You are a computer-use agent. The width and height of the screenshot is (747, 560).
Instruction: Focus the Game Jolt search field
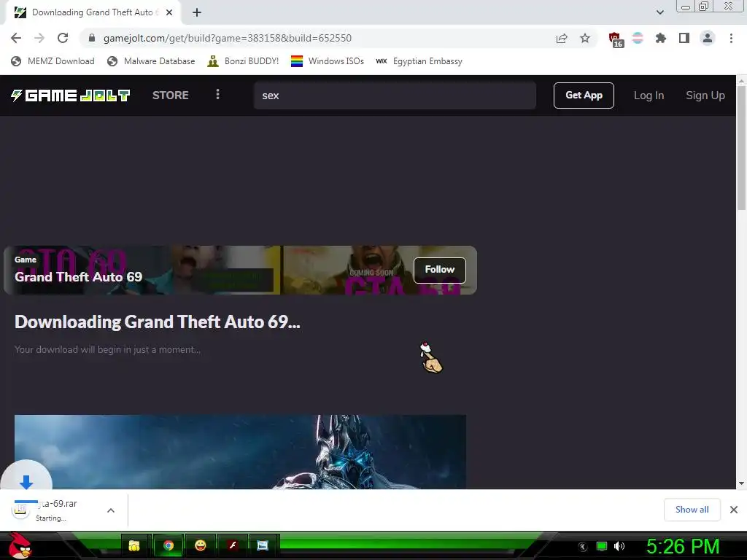pos(395,96)
